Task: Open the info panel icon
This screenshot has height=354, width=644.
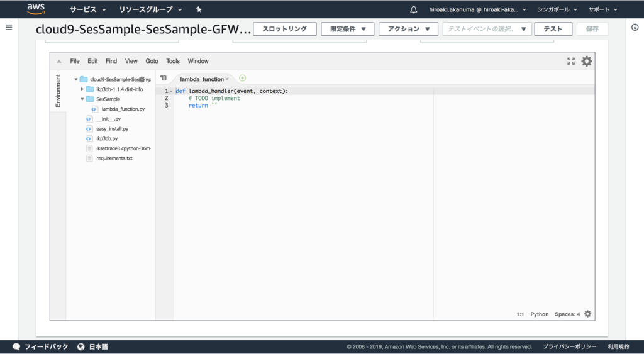Action: point(635,28)
